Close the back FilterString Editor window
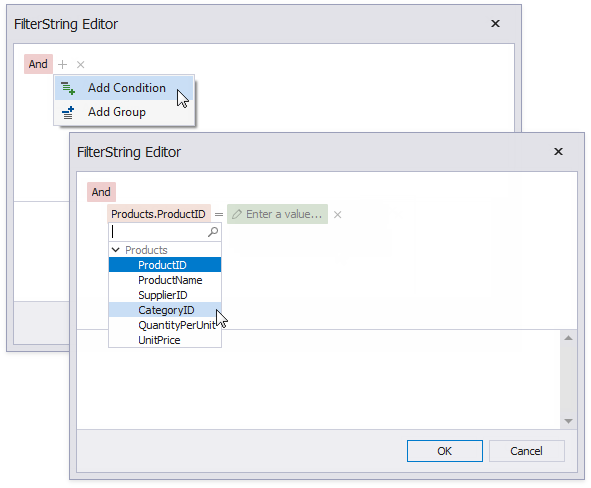The width and height of the screenshot is (591, 488). tap(495, 23)
